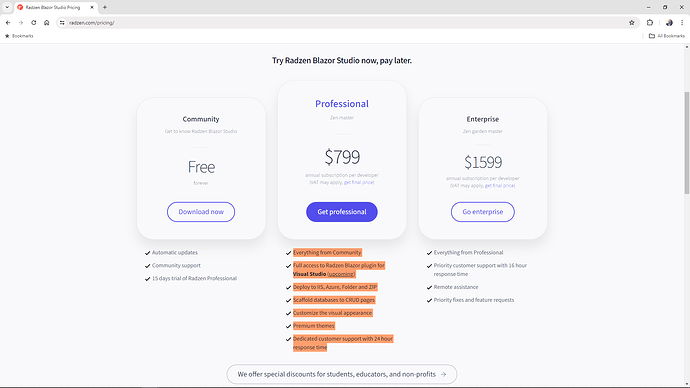690x388 pixels.
Task: Click the Get professional button
Action: pyautogui.click(x=342, y=212)
